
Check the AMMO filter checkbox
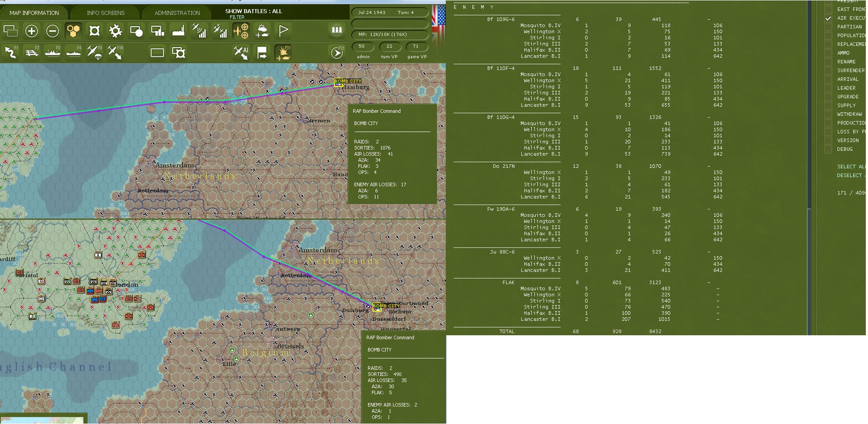(x=828, y=53)
